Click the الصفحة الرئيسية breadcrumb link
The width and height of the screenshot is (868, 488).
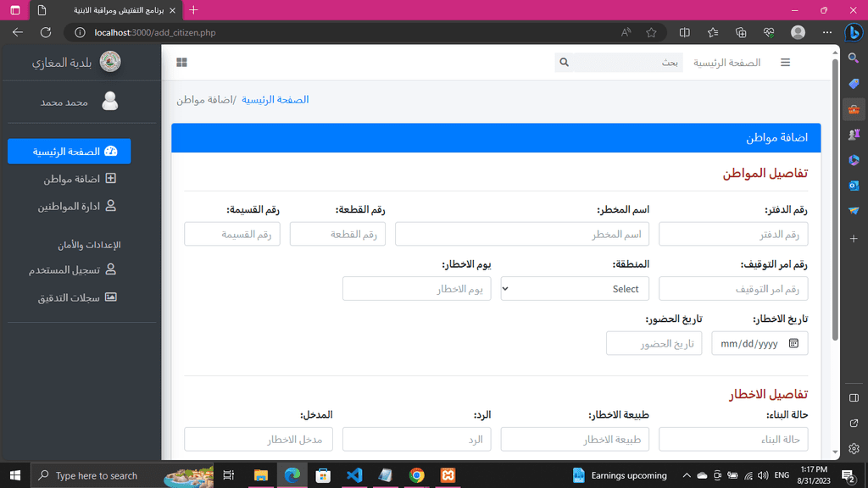[275, 100]
